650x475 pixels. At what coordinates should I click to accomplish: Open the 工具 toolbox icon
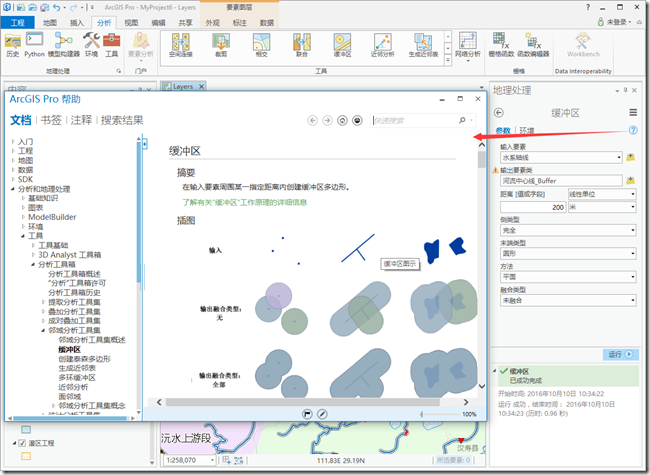tap(111, 45)
